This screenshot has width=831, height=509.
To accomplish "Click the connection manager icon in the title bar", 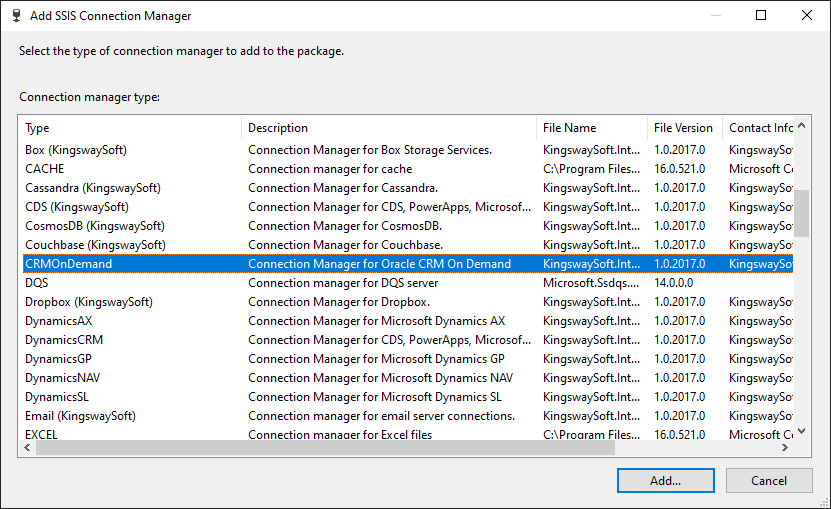I will 16,15.
